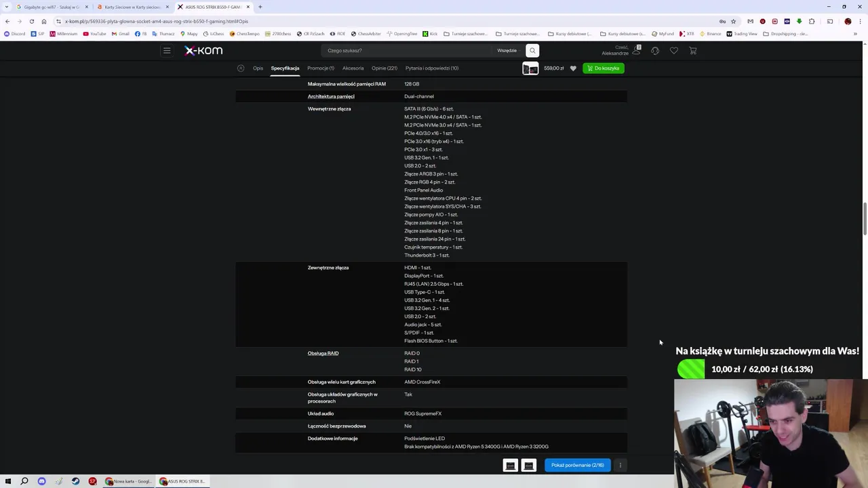Viewport: 868px width, 488px height.
Task: Open Nowa karta Chrome taskbar window
Action: click(129, 481)
